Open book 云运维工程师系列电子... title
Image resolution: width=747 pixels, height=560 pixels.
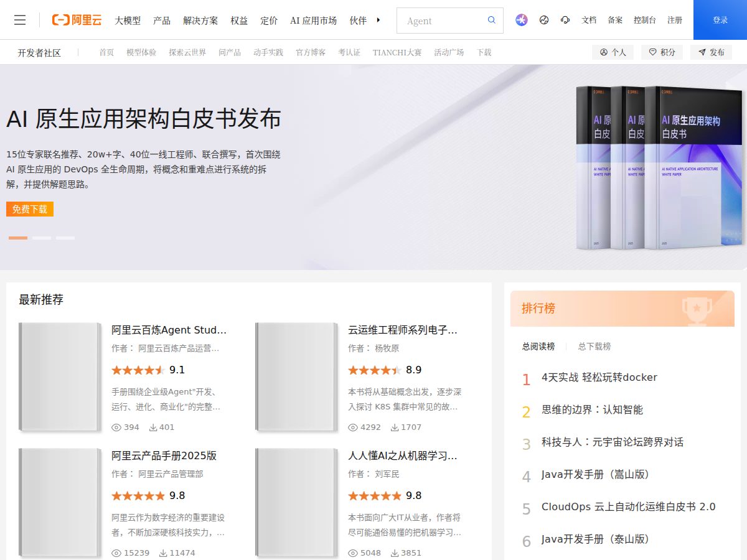[403, 330]
